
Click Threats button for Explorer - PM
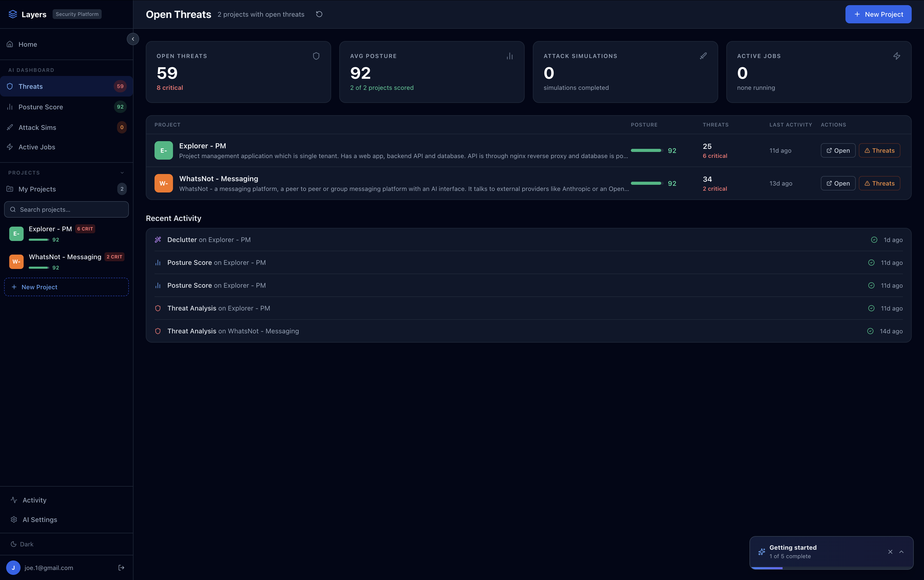(880, 150)
